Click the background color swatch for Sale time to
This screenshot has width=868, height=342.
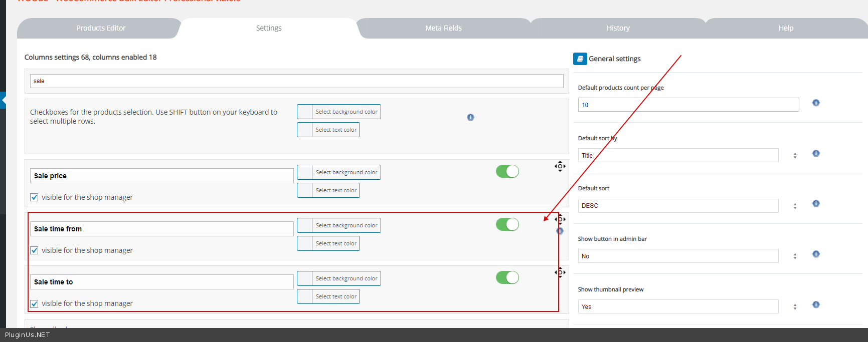tap(305, 278)
